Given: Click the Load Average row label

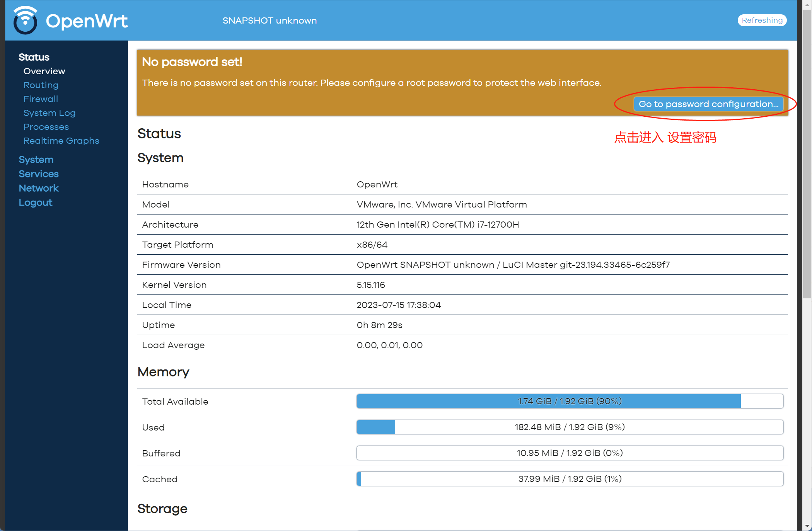Looking at the screenshot, I should coord(173,345).
